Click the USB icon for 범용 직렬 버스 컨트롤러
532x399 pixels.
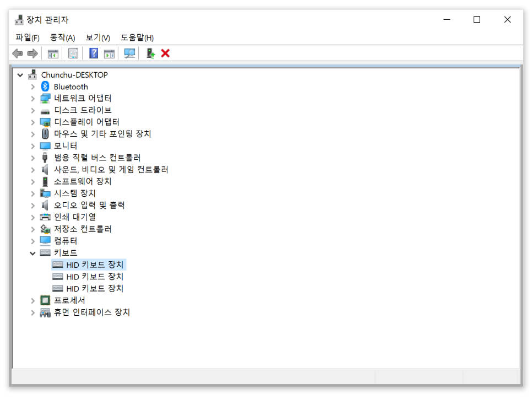[x=45, y=158]
